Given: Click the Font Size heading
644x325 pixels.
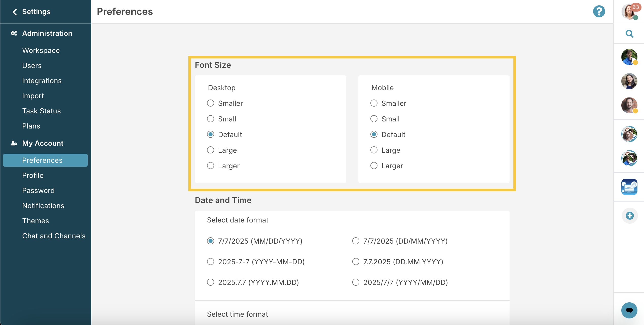Looking at the screenshot, I should click(213, 65).
